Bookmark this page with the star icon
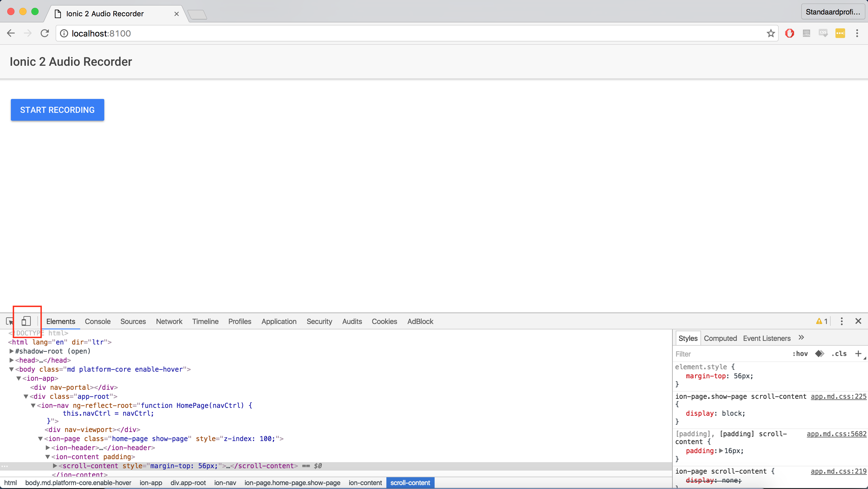The image size is (868, 489). click(771, 33)
